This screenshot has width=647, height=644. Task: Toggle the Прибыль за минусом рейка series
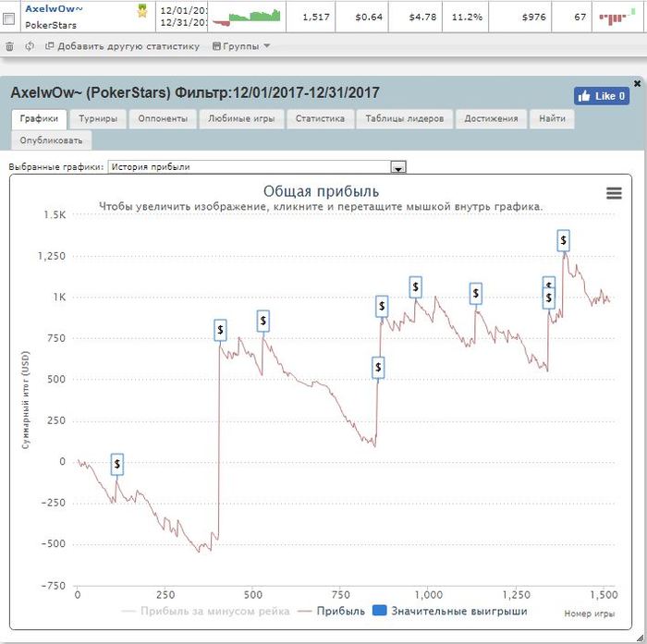coord(205,611)
